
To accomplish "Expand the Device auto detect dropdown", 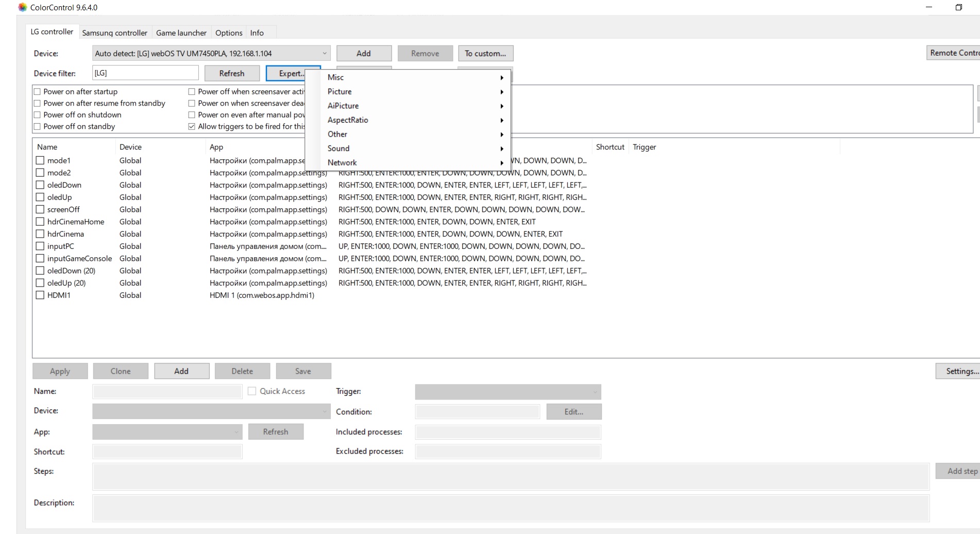I will tap(324, 53).
